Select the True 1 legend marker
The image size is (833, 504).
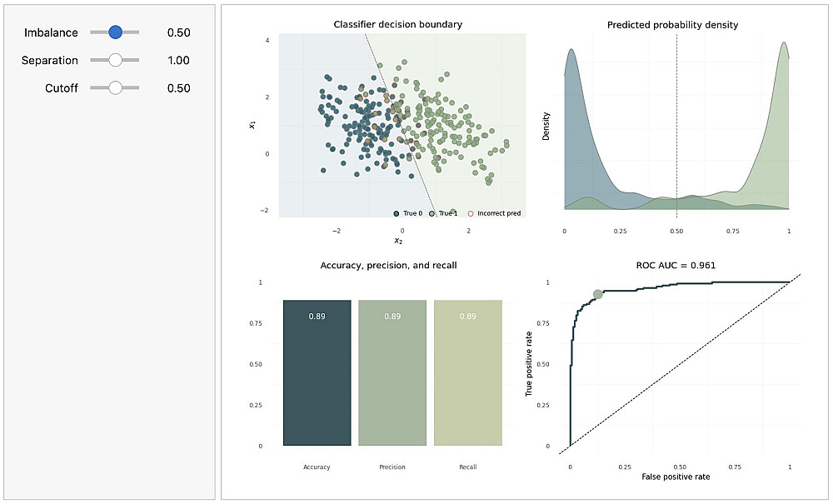[432, 213]
